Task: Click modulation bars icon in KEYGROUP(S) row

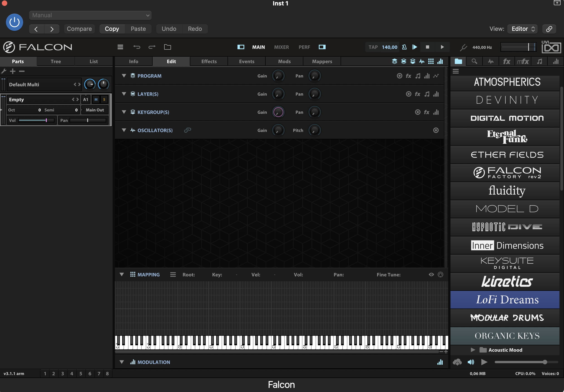Action: (x=436, y=112)
